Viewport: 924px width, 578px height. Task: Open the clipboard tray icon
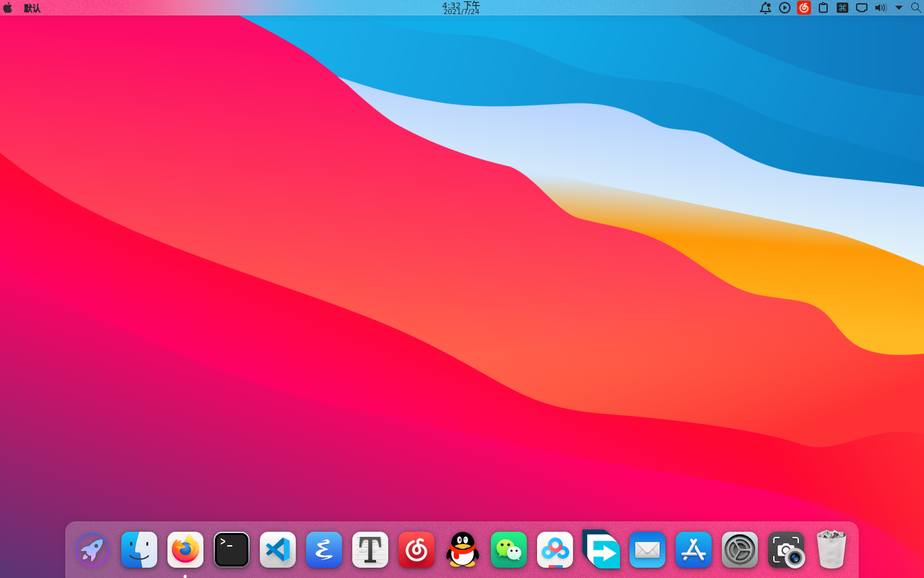[823, 8]
